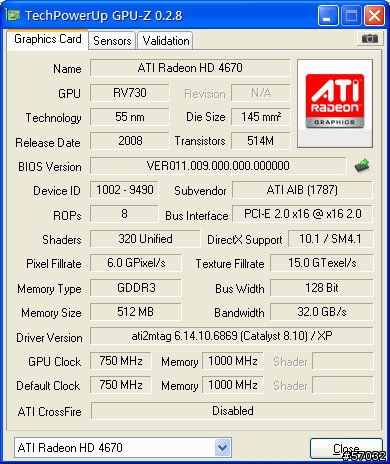Open the Validation tab
This screenshot has height=464, width=390.
(x=166, y=41)
